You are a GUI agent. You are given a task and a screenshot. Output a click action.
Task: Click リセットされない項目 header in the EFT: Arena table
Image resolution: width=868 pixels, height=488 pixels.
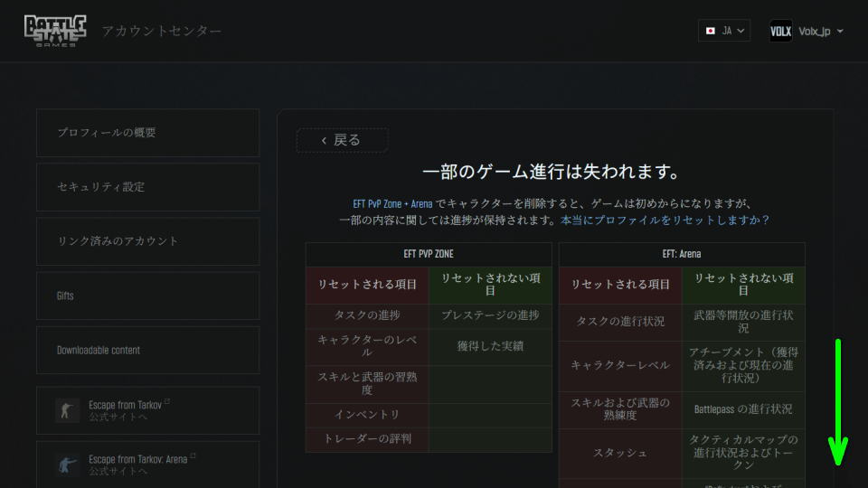[x=743, y=285]
